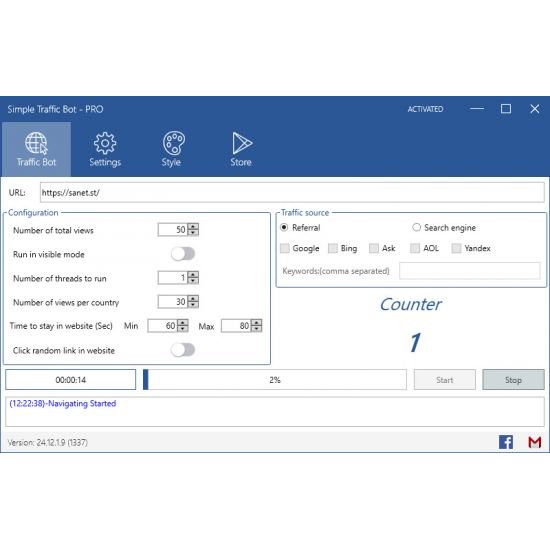
Task: Click the total views value field
Action: click(x=173, y=230)
